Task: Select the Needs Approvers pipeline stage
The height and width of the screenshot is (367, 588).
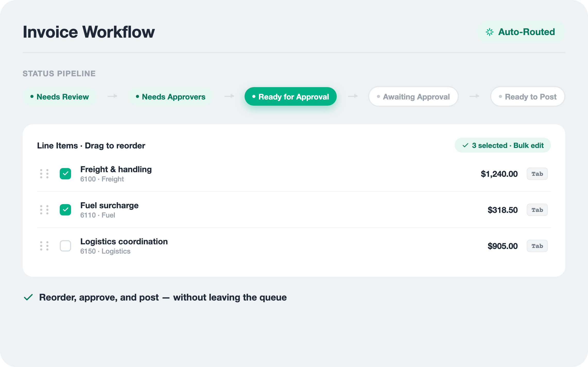Action: pyautogui.click(x=170, y=97)
